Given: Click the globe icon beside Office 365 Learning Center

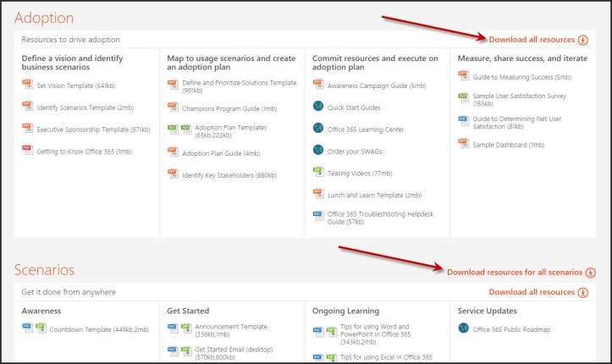Looking at the screenshot, I should (x=318, y=129).
